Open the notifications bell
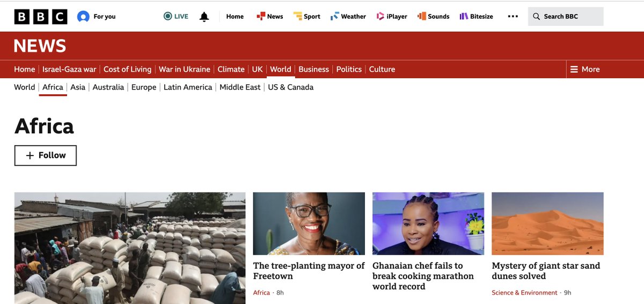Viewport: 644px width, 304px height. click(x=204, y=17)
